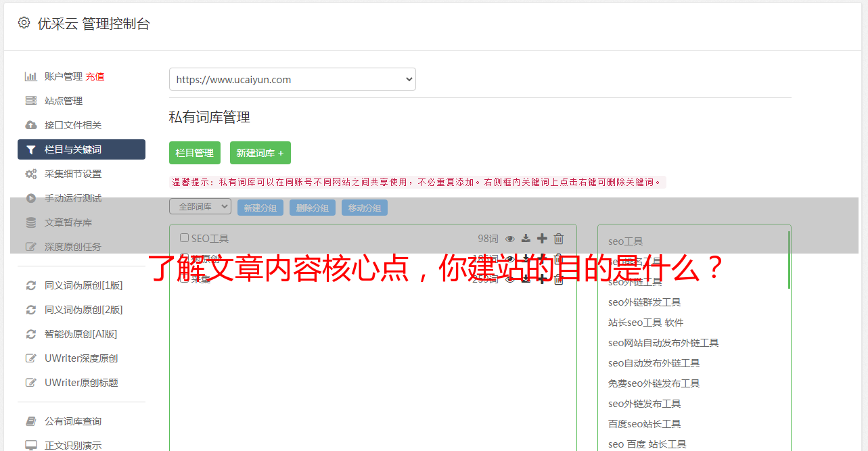Click the 新建词库 + button

coord(260,153)
